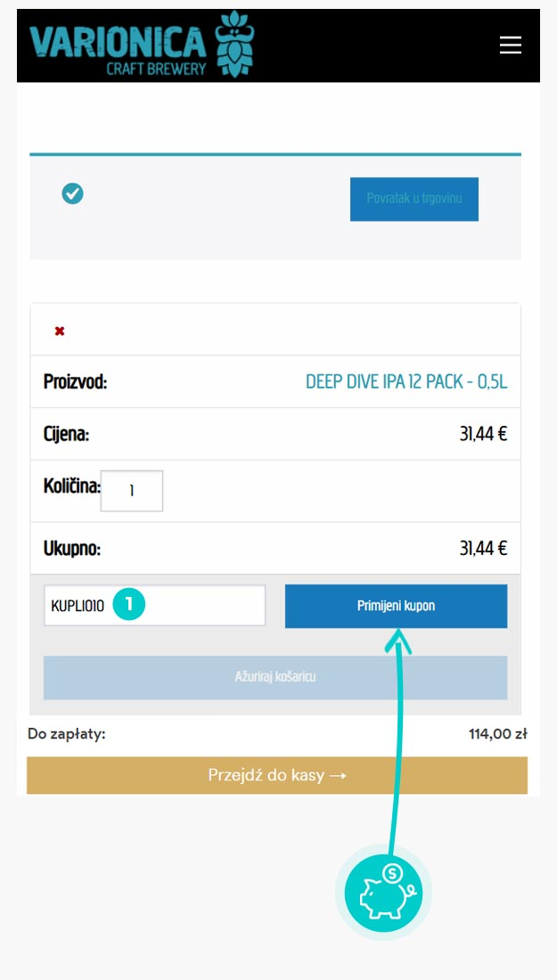
Task: Click the 114,00 zł total amount
Action: click(497, 734)
